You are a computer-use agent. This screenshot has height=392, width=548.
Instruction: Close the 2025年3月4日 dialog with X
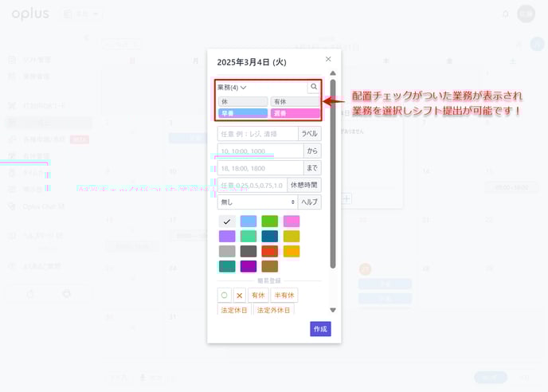pos(328,59)
